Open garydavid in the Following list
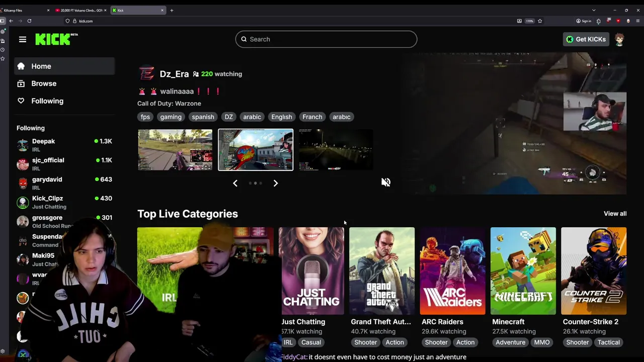The height and width of the screenshot is (362, 644). tap(64, 184)
